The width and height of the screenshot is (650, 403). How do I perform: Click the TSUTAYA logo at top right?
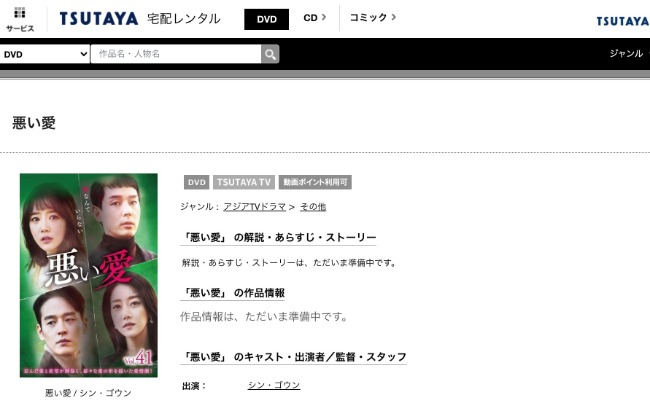tap(623, 21)
